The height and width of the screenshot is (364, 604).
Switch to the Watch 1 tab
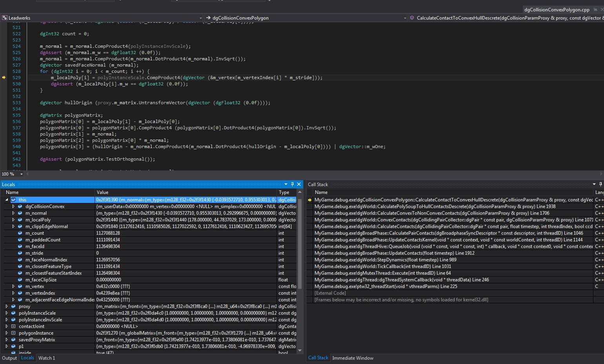[x=47, y=358]
